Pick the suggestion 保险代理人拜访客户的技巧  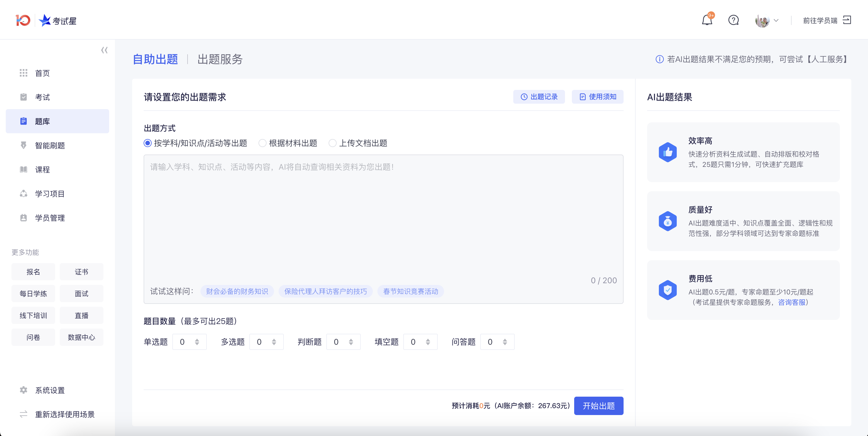coord(325,292)
